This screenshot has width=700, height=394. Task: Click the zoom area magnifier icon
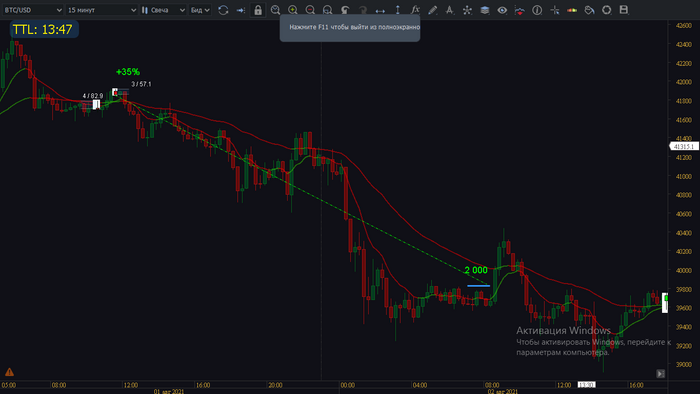click(275, 10)
